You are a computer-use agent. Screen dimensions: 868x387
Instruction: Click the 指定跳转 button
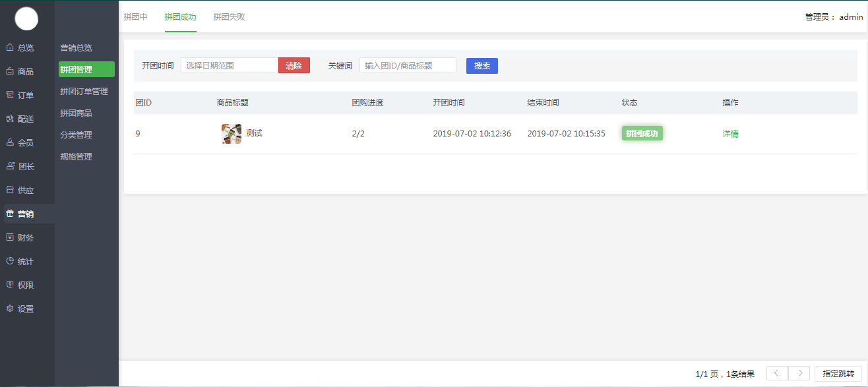pyautogui.click(x=838, y=373)
